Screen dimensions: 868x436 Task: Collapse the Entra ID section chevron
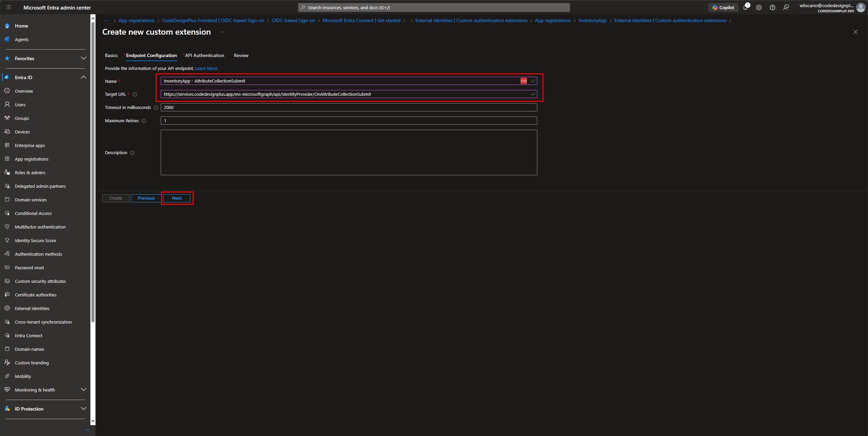click(x=84, y=77)
